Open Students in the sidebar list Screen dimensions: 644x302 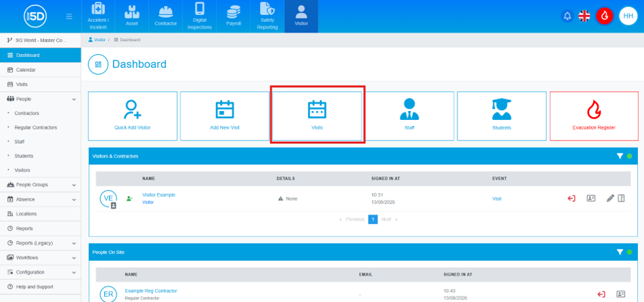tap(24, 156)
